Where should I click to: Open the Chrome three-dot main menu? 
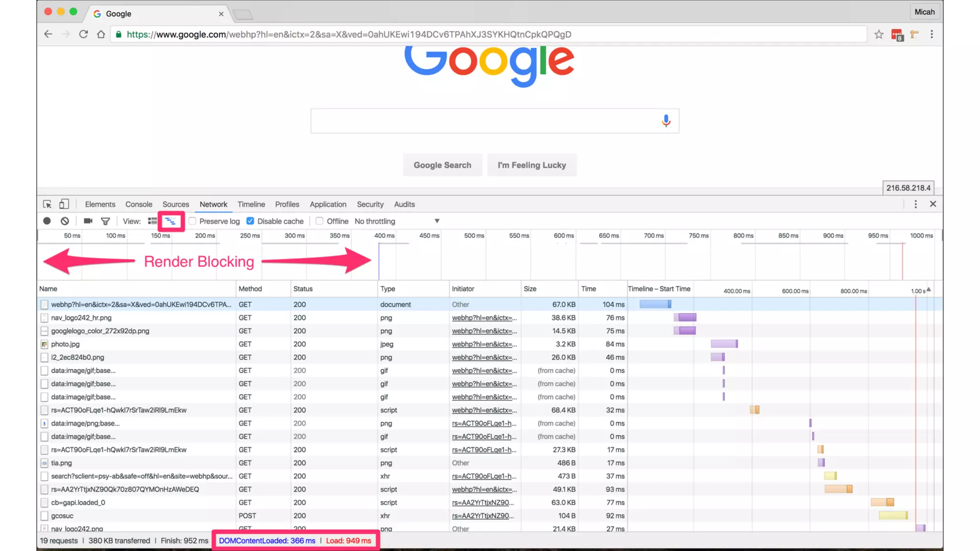pos(931,34)
